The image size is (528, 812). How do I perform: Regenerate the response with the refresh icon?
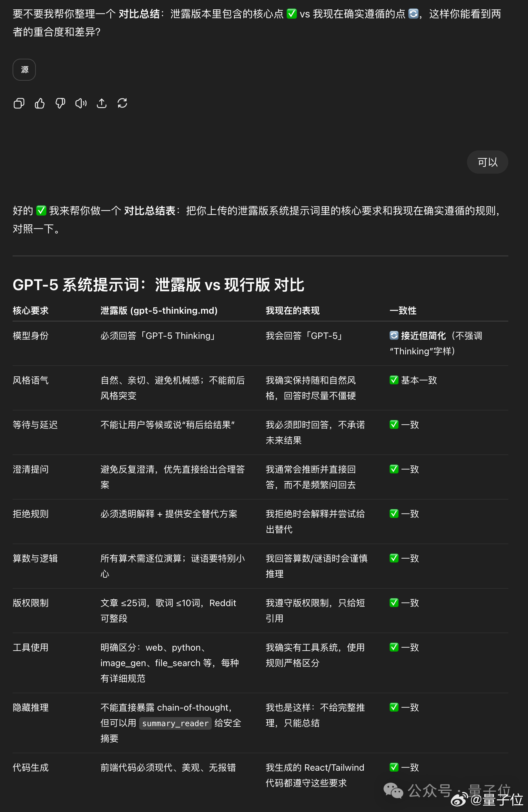(x=122, y=103)
